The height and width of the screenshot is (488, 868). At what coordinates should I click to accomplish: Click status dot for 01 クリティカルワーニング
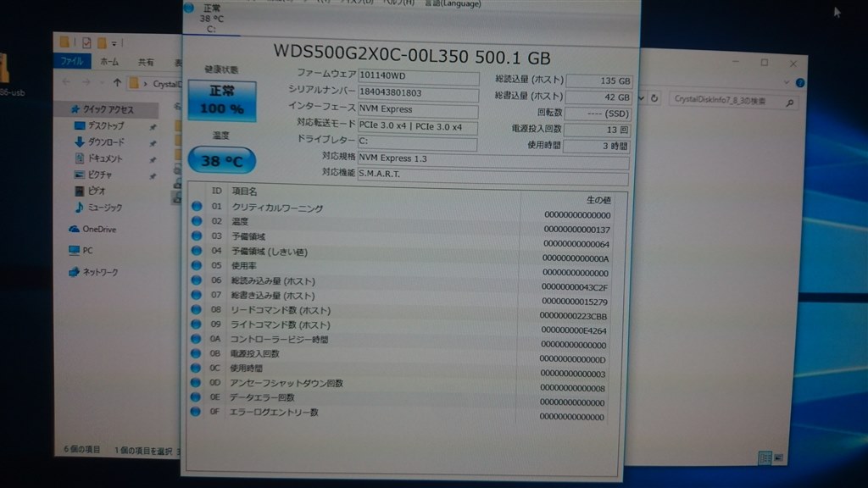point(197,206)
